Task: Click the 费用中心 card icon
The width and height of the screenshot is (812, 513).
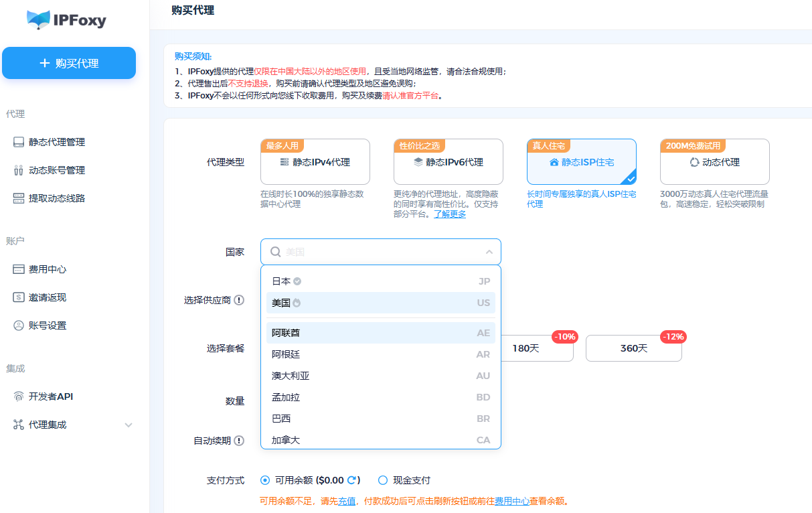Action: 19,269
